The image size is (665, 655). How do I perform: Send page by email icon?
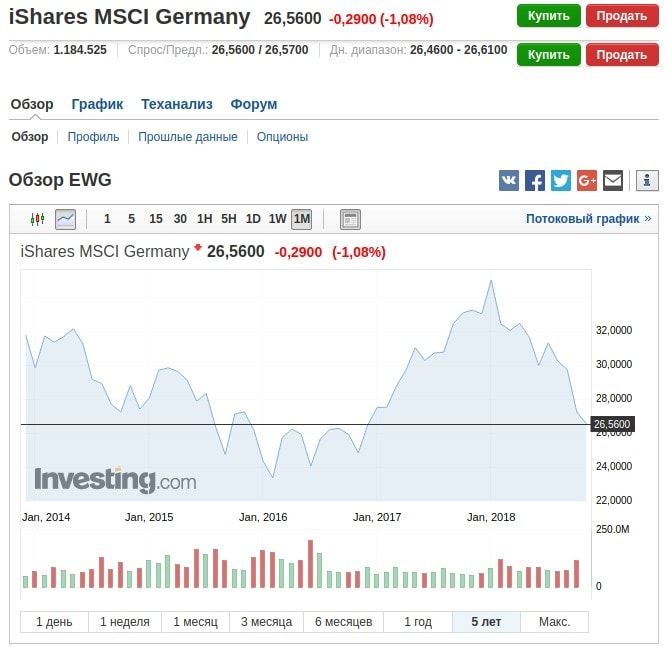coord(613,181)
